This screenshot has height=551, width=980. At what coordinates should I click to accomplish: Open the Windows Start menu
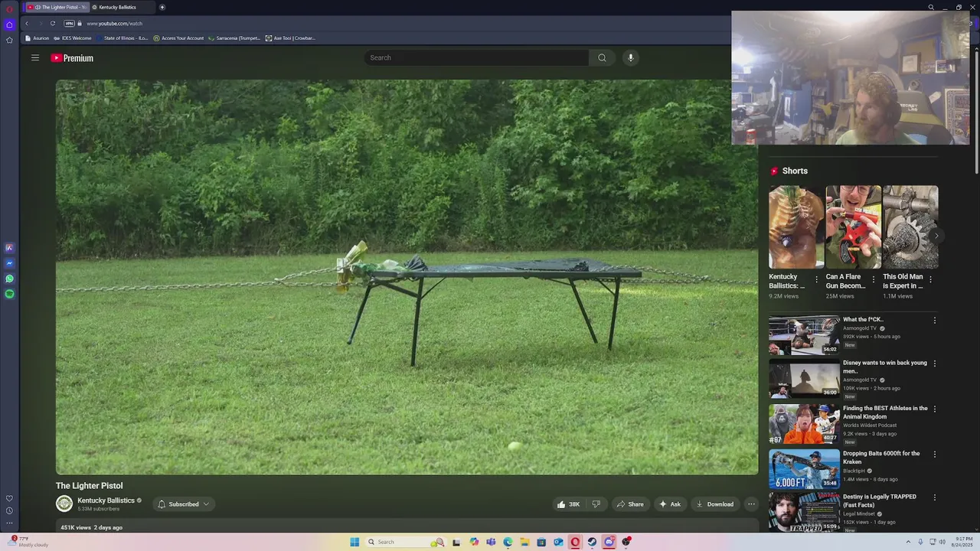tap(354, 542)
